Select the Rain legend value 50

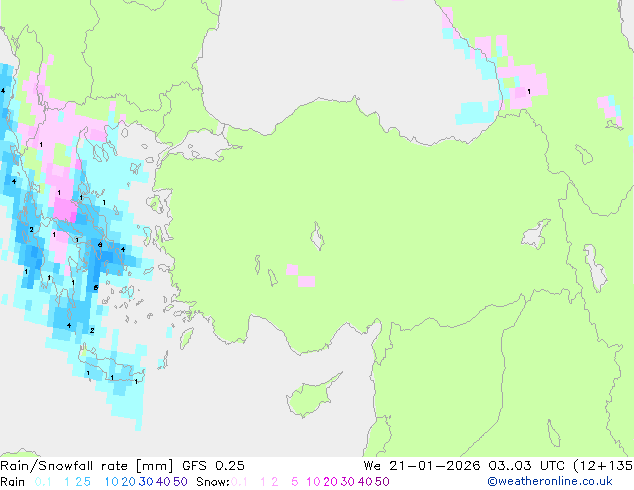180,482
